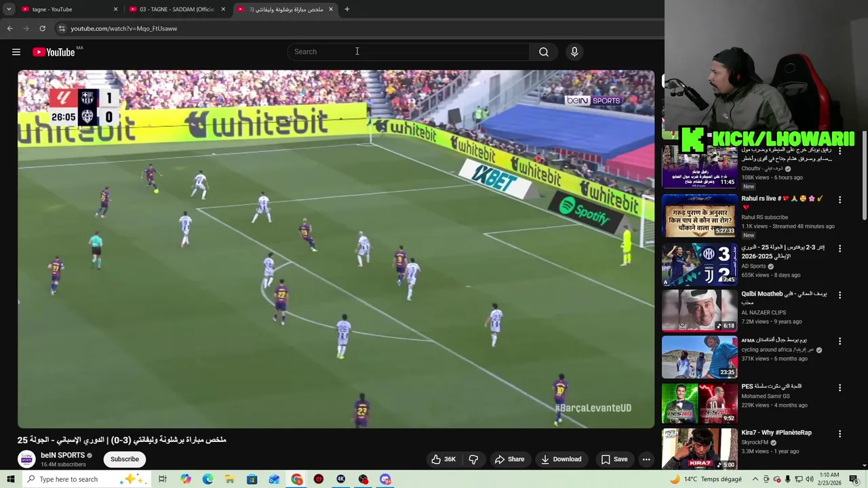Click the search magnifier button
Screen dimensions: 868x488
[544, 52]
